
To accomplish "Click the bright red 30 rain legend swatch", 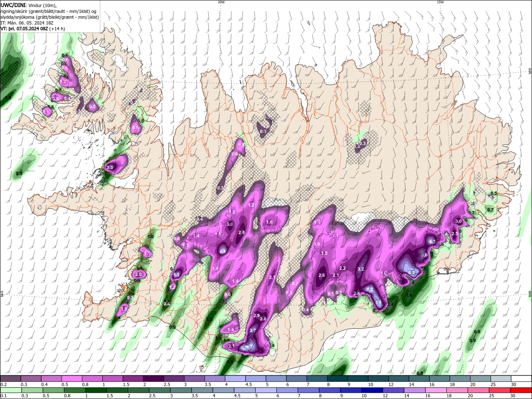I will pos(521,390).
